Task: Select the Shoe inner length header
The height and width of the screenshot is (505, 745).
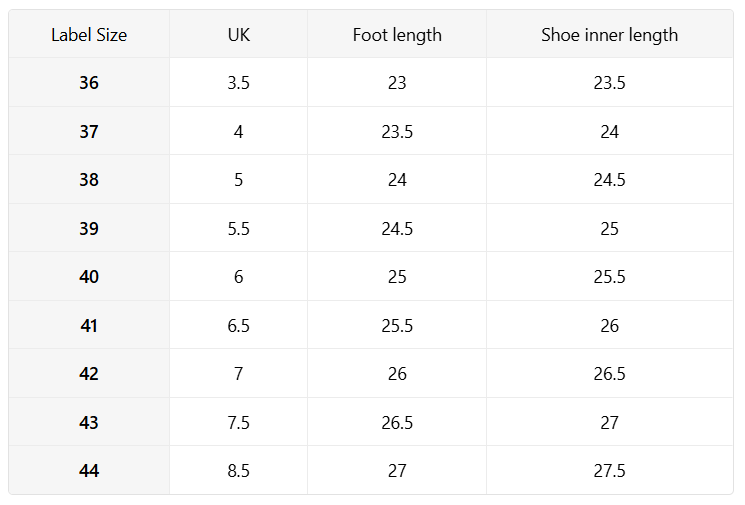Action: coord(609,35)
